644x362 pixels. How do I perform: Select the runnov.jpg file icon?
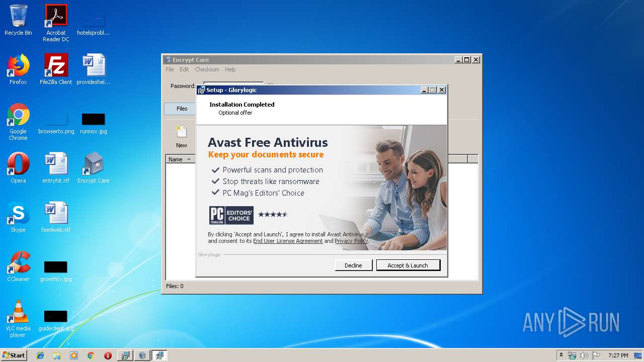tap(94, 124)
